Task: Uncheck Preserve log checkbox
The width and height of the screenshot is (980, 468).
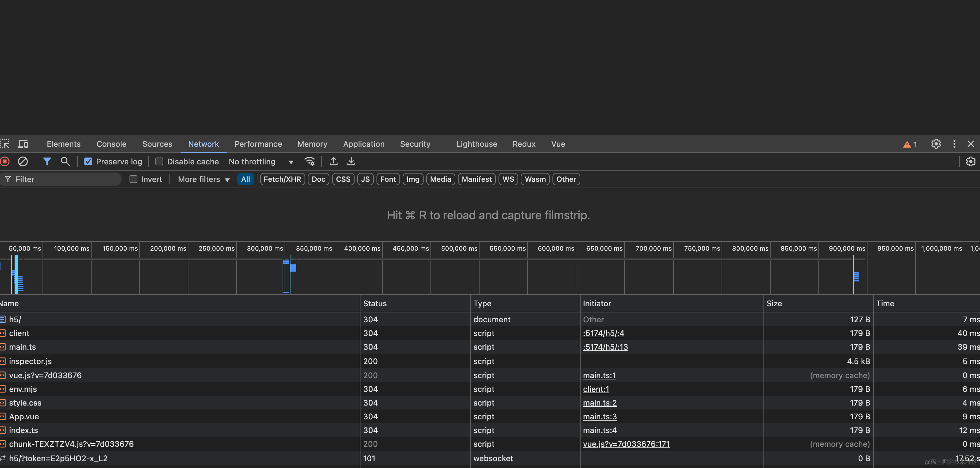Action: tap(88, 161)
